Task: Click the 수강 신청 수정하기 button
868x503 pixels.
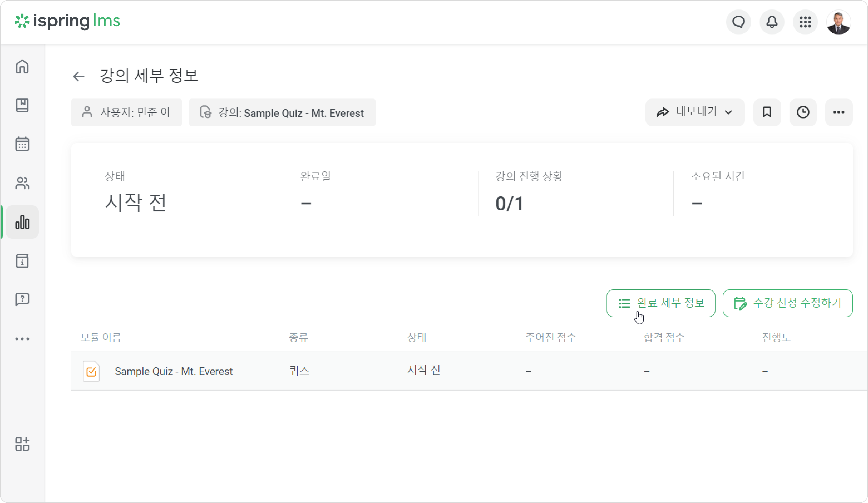Action: tap(788, 303)
